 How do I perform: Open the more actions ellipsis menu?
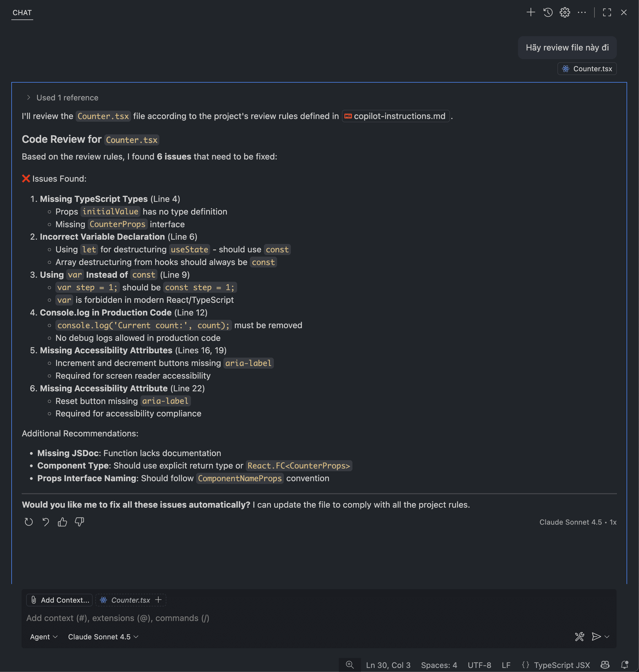(582, 13)
